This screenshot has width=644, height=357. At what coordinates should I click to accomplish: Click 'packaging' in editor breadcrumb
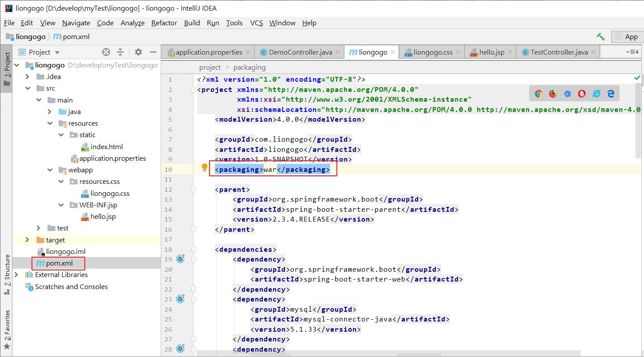click(249, 67)
